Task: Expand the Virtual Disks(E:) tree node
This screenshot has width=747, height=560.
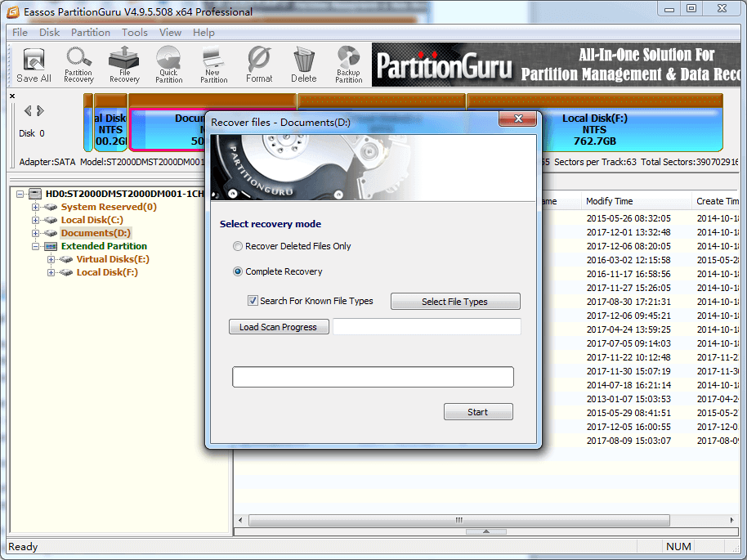Action: [x=51, y=259]
